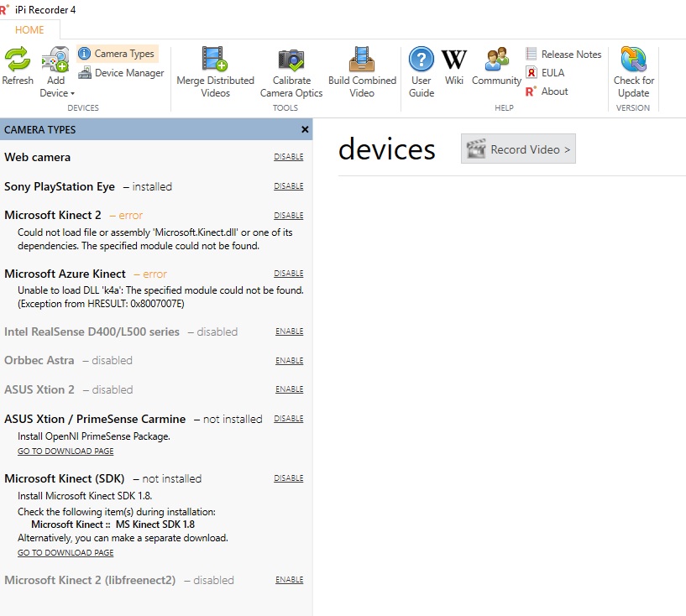Go to Kinect SDK 1.8 download page
Screen dimensions: 686x616
[x=65, y=552]
